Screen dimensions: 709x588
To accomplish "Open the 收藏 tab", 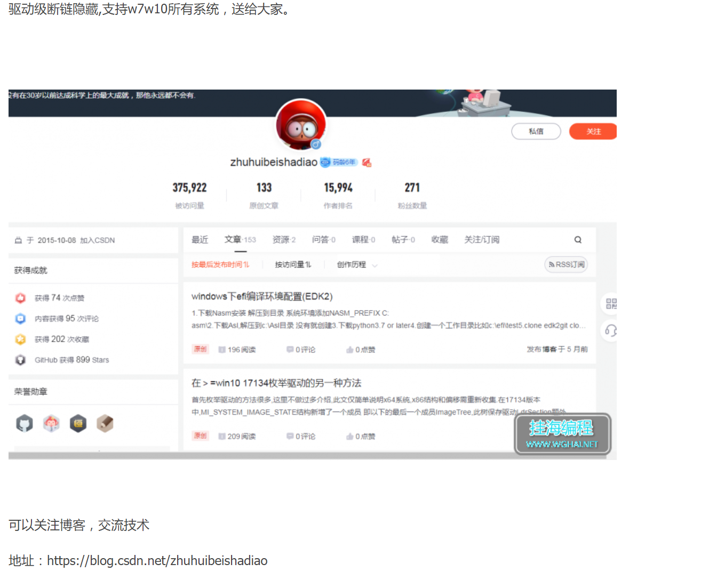I will coord(440,240).
